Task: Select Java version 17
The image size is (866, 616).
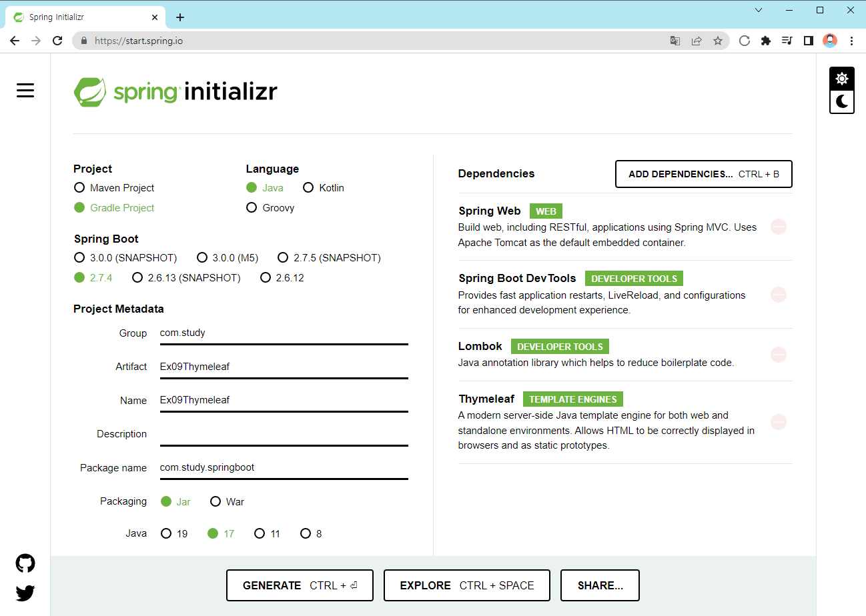Action: 222,533
